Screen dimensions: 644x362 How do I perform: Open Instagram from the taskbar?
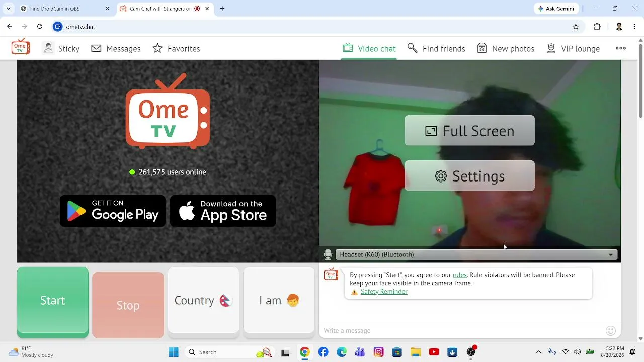point(378,352)
